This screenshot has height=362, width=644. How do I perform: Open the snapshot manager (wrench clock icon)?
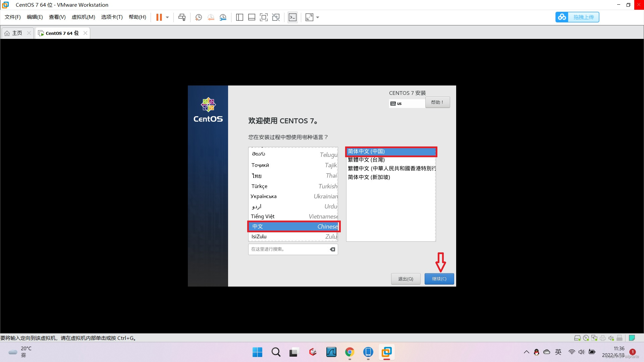click(223, 17)
